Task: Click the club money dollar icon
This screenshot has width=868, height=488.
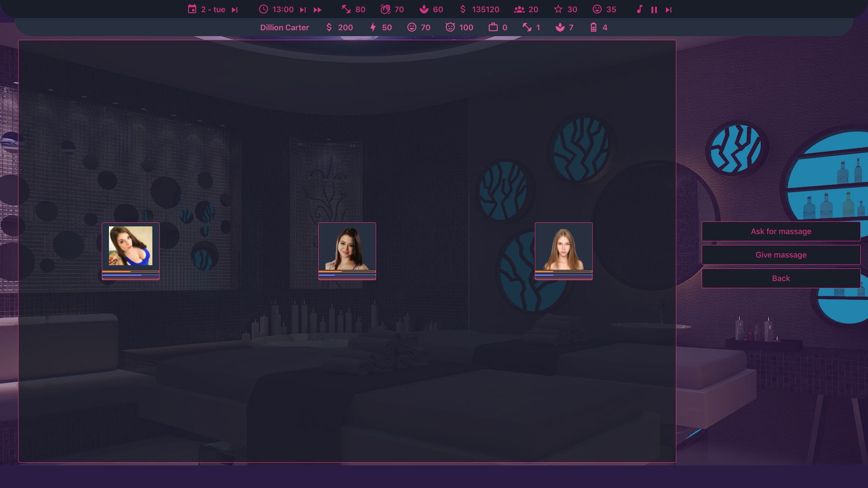Action: [462, 9]
